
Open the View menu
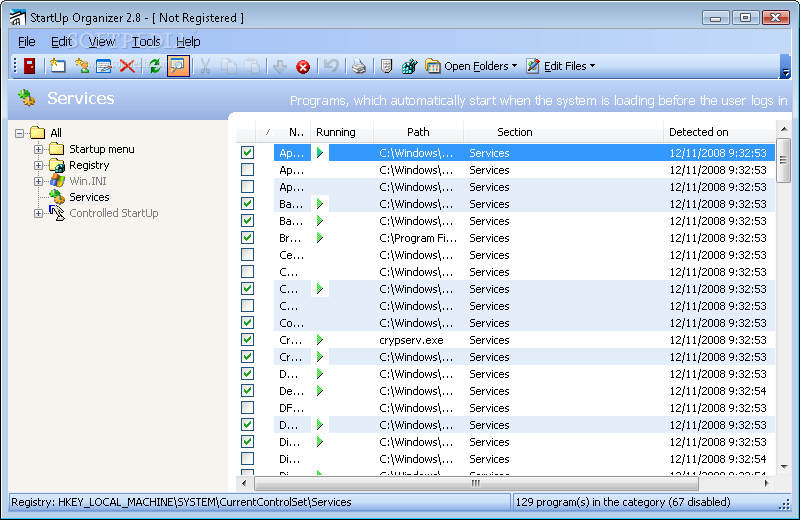pos(101,42)
